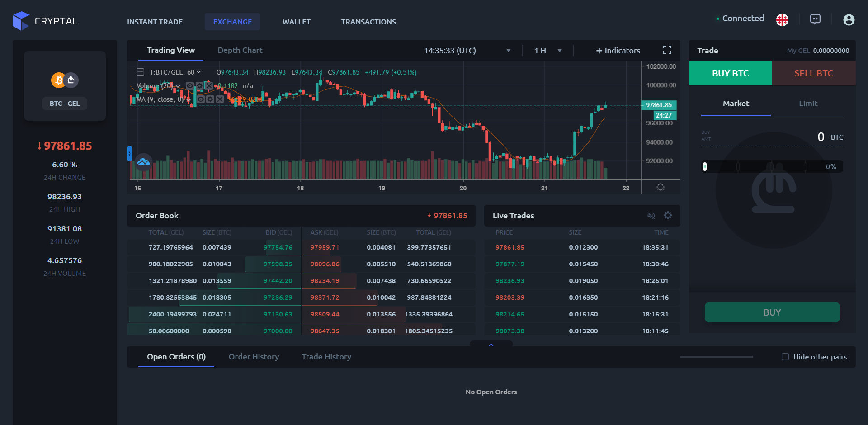Click the 97861.85 price label on chart axis
This screenshot has height=425, width=868.
click(x=659, y=105)
